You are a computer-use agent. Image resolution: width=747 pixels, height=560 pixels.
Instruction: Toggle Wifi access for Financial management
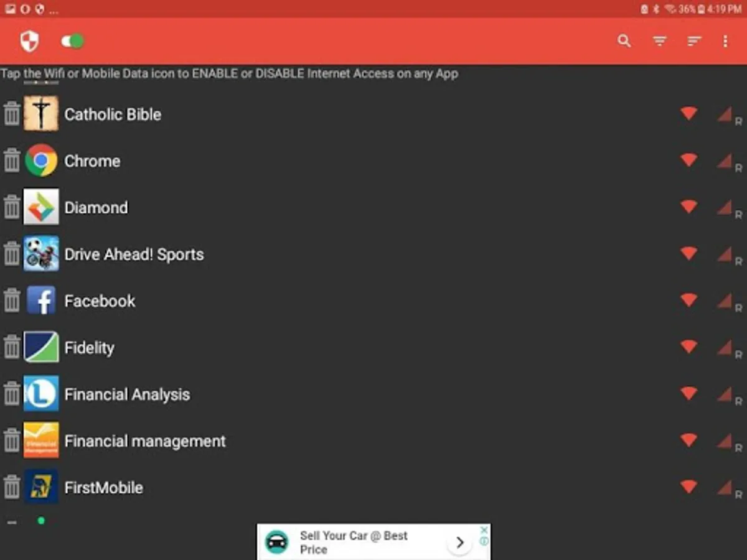tap(688, 440)
